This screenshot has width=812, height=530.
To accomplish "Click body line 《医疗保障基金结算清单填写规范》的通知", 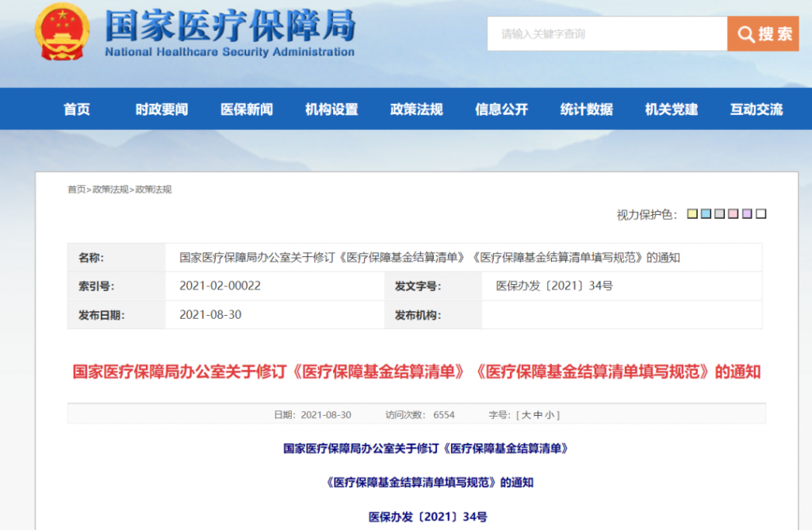I will (428, 482).
